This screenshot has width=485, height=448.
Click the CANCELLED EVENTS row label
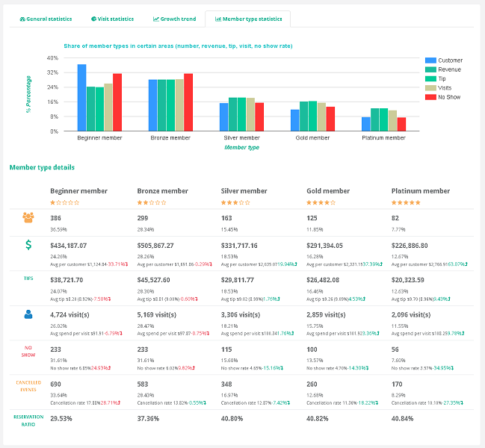pyautogui.click(x=28, y=387)
